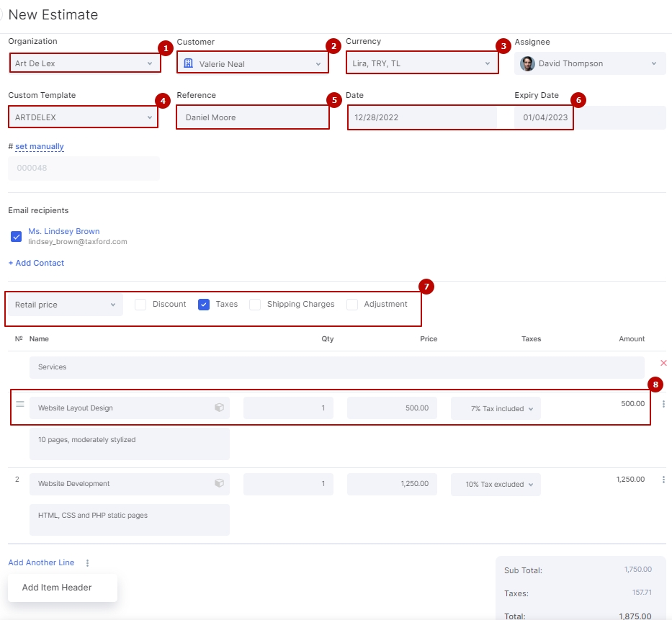Click the box icon in Website Development field
Screen dimensions: 672x620
point(219,483)
